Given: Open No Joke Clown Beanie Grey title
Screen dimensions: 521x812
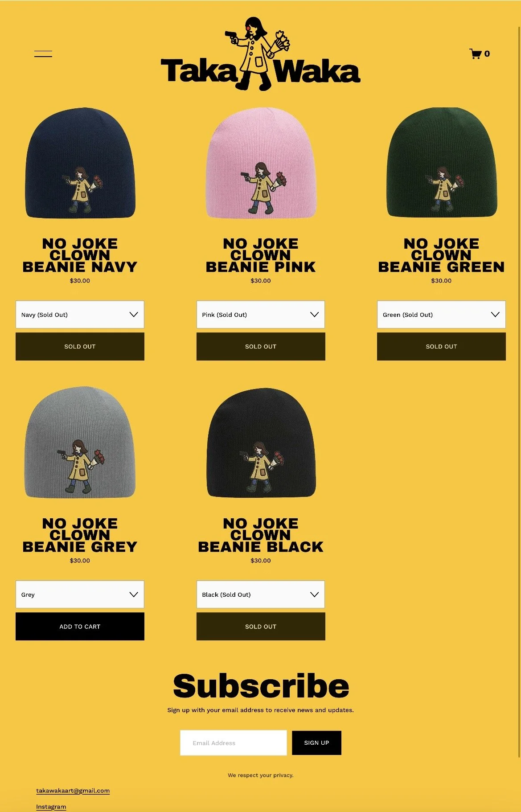Looking at the screenshot, I should pyautogui.click(x=80, y=535).
